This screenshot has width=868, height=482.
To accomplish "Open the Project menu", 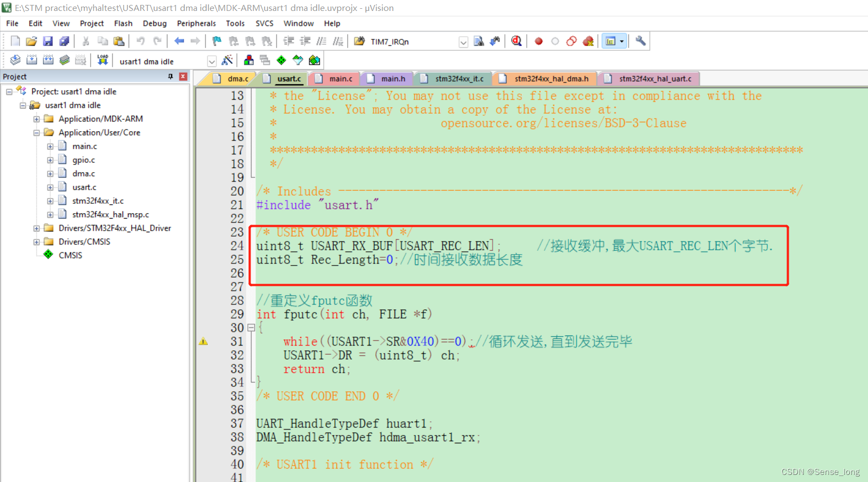I will coord(91,23).
